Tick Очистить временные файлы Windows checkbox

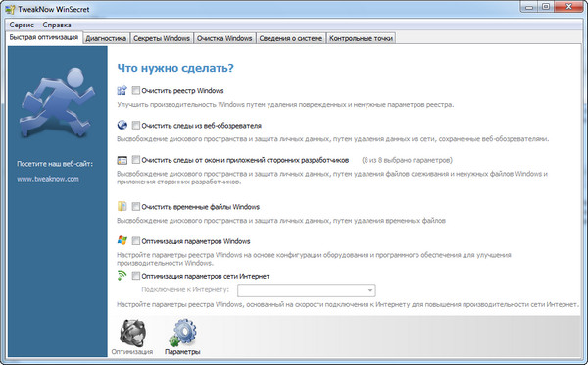pyautogui.click(x=136, y=206)
